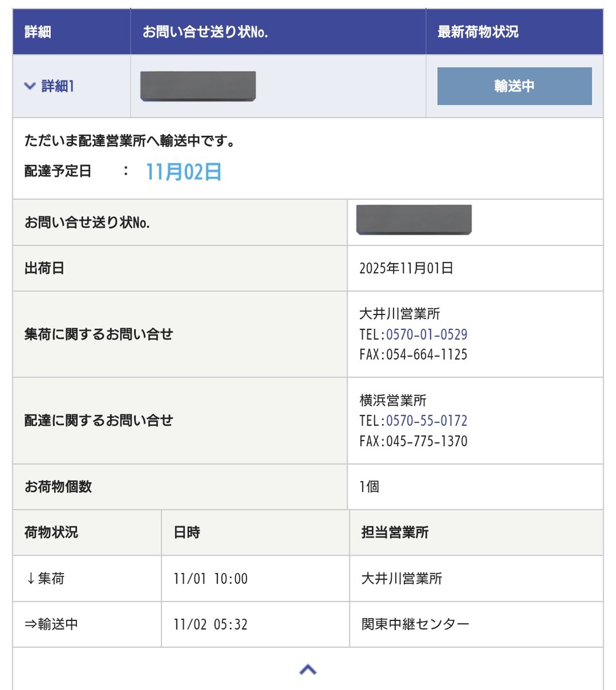Image resolution: width=616 pixels, height=690 pixels.
Task: Select お問い合せ送り状No. row label in details
Action: [87, 223]
